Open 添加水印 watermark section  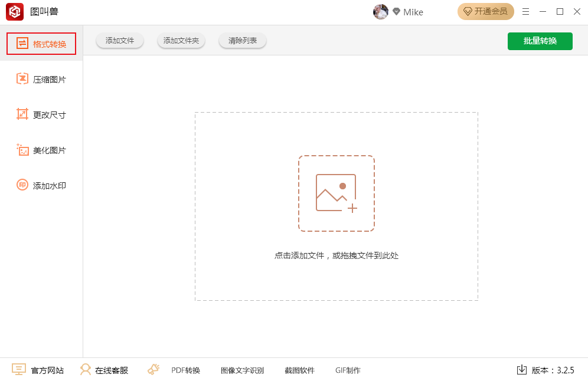41,185
